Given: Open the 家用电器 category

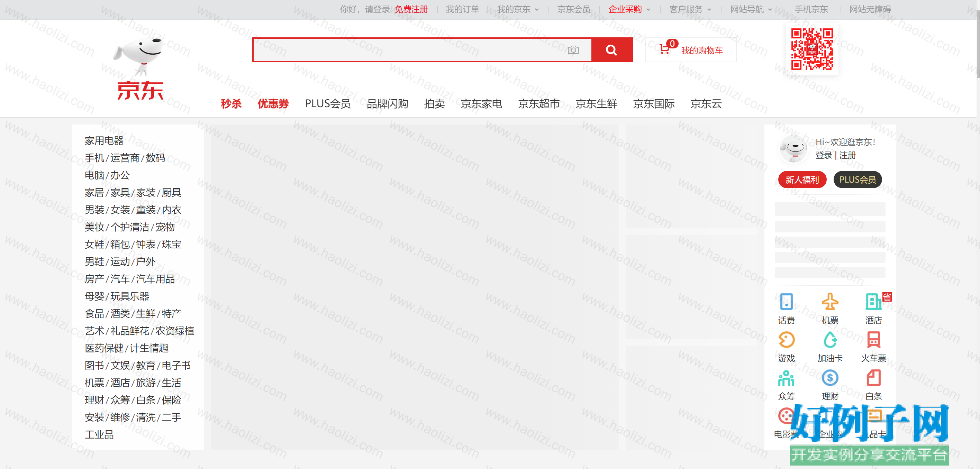Looking at the screenshot, I should 104,141.
